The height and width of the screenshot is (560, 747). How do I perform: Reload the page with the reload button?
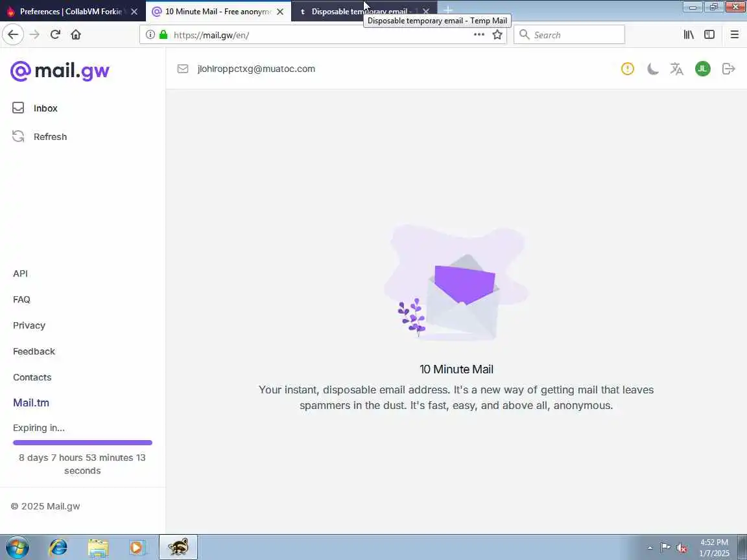(x=55, y=35)
